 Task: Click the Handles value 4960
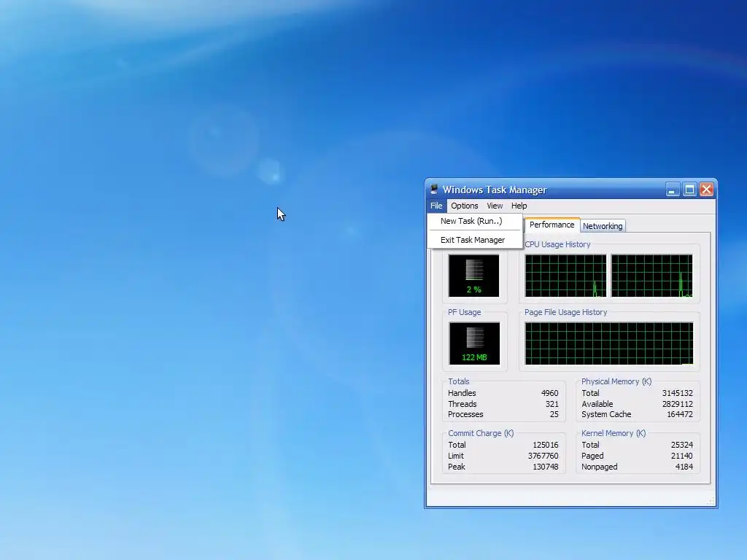click(x=549, y=393)
